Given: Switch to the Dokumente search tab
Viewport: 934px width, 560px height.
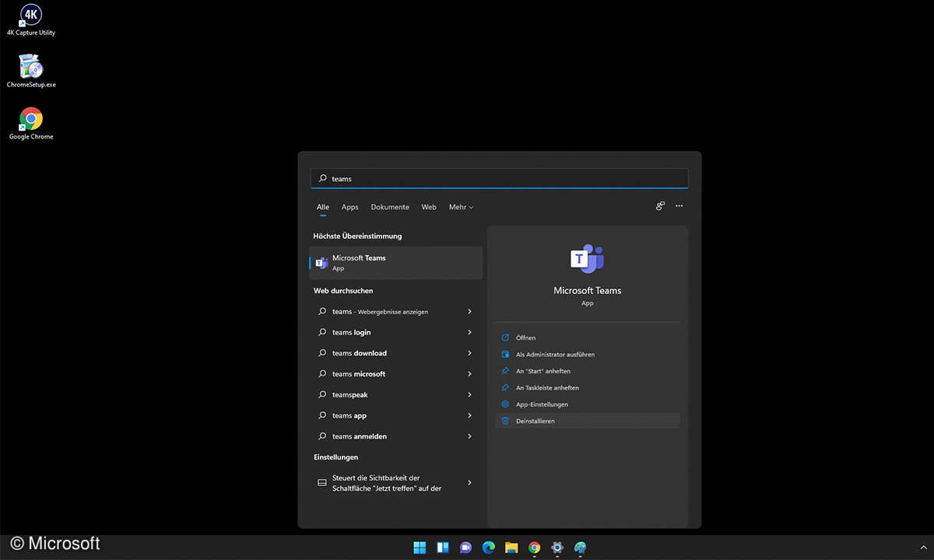Looking at the screenshot, I should pyautogui.click(x=390, y=207).
